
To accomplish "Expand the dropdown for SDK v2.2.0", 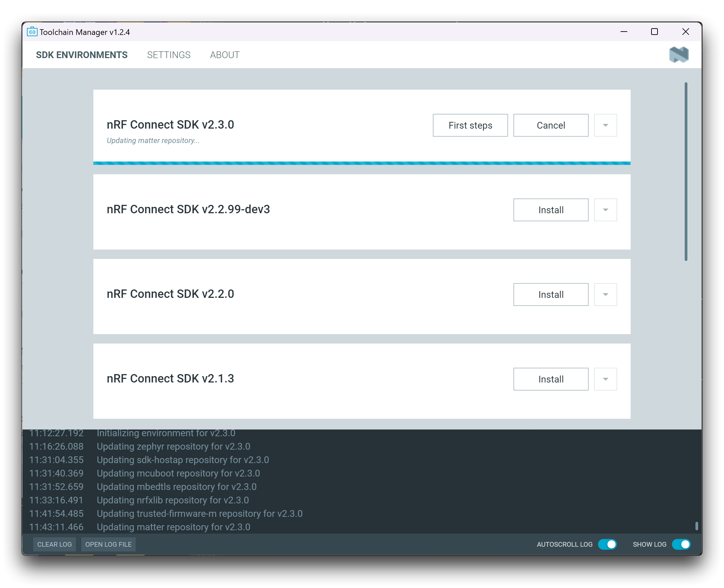I will tap(605, 295).
